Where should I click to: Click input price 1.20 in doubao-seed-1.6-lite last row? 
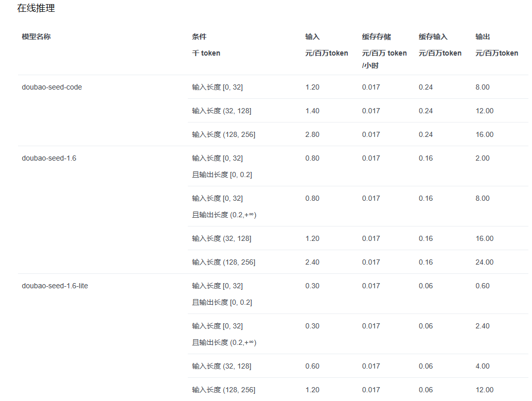click(x=312, y=390)
